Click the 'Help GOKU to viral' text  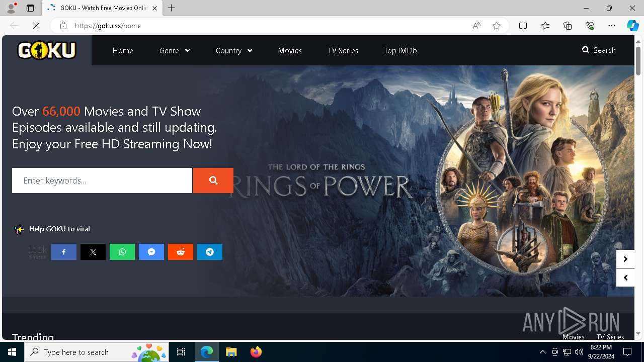click(59, 229)
